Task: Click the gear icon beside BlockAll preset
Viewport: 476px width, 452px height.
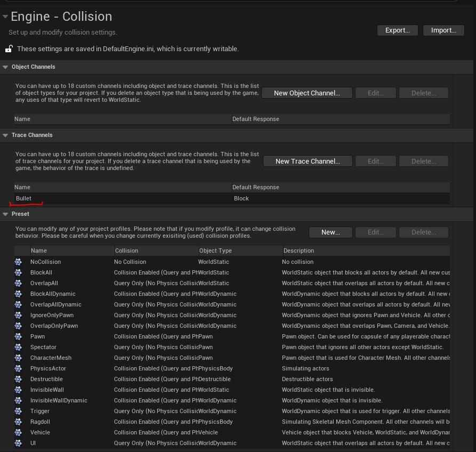Action: [17, 272]
